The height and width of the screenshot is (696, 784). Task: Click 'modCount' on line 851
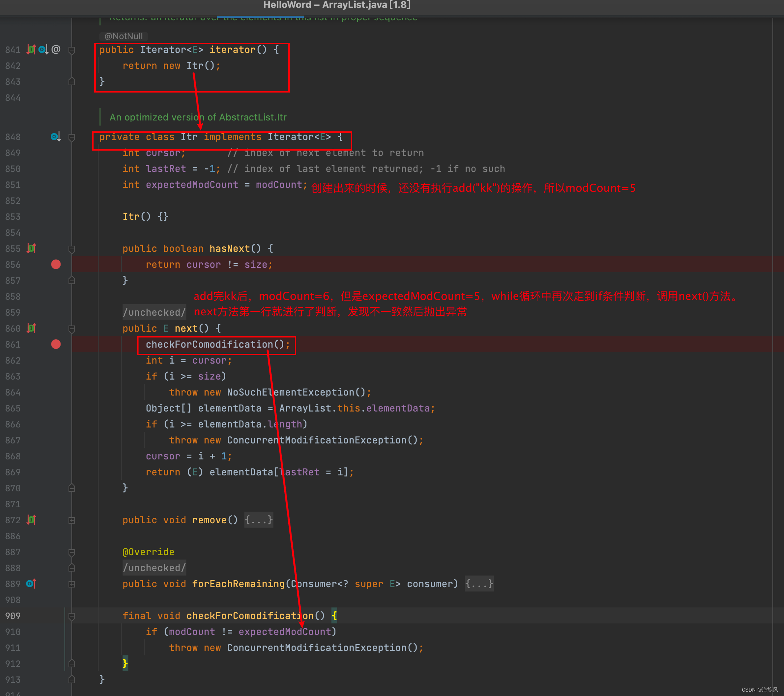(279, 185)
